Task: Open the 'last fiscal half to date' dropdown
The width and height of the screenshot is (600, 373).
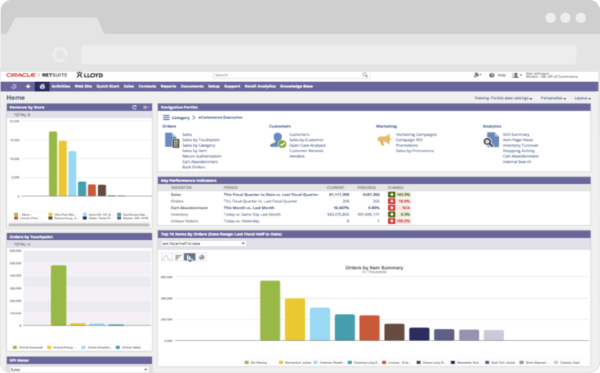Action: [203, 244]
